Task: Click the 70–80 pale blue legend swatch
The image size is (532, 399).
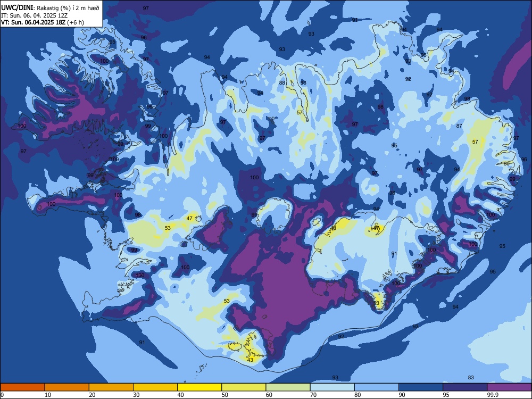Action: 332,387
